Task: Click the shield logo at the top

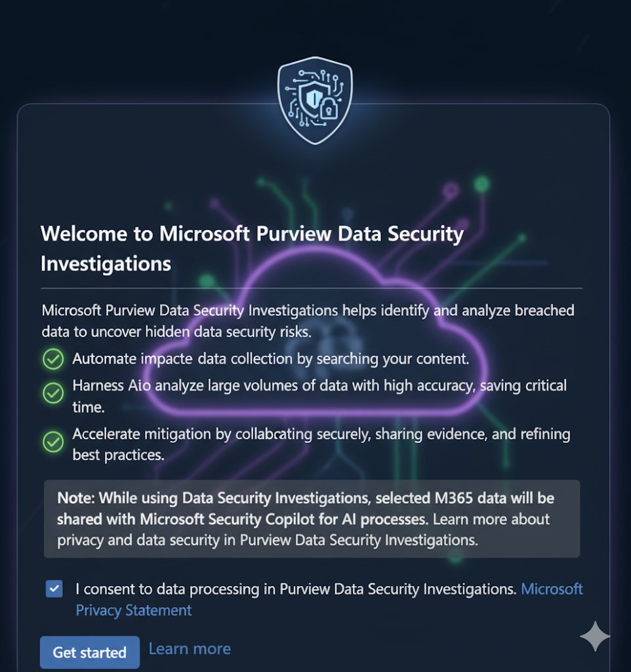Action: (x=315, y=100)
